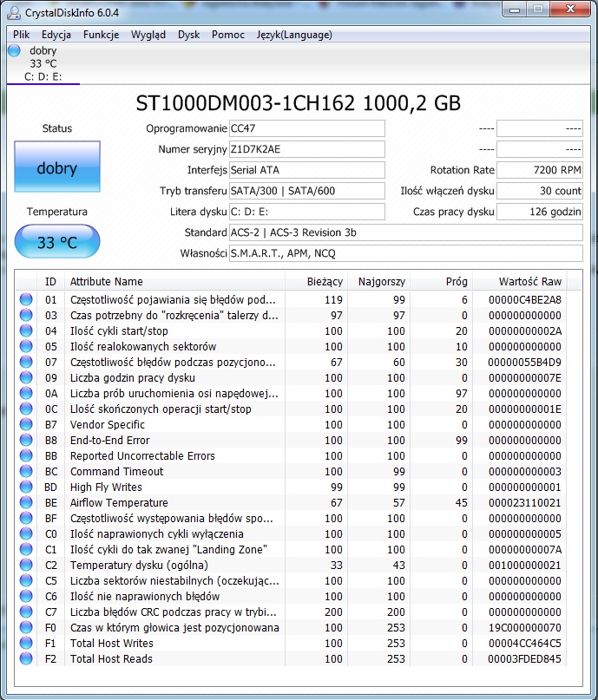
Task: Click the status orb for End-to-End Error
Action: click(26, 440)
